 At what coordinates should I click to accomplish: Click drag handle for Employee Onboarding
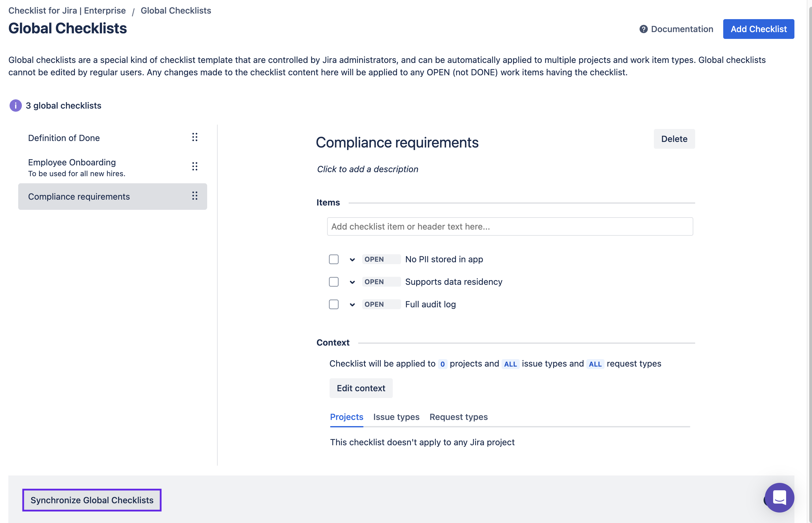195,166
